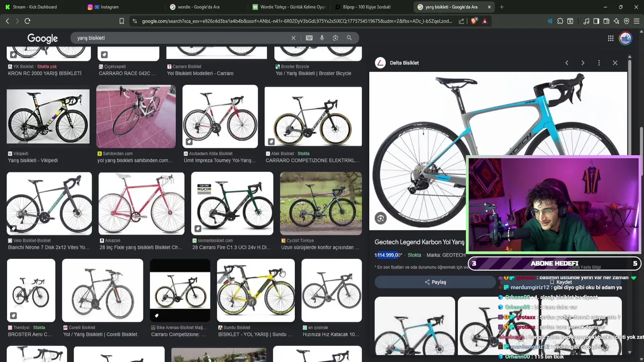644x362 pixels.
Task: Reload the current page
Action: pyautogui.click(x=27, y=21)
